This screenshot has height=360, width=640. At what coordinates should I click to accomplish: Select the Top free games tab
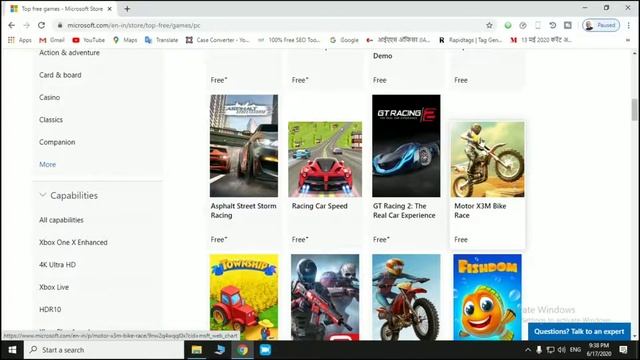point(61,9)
